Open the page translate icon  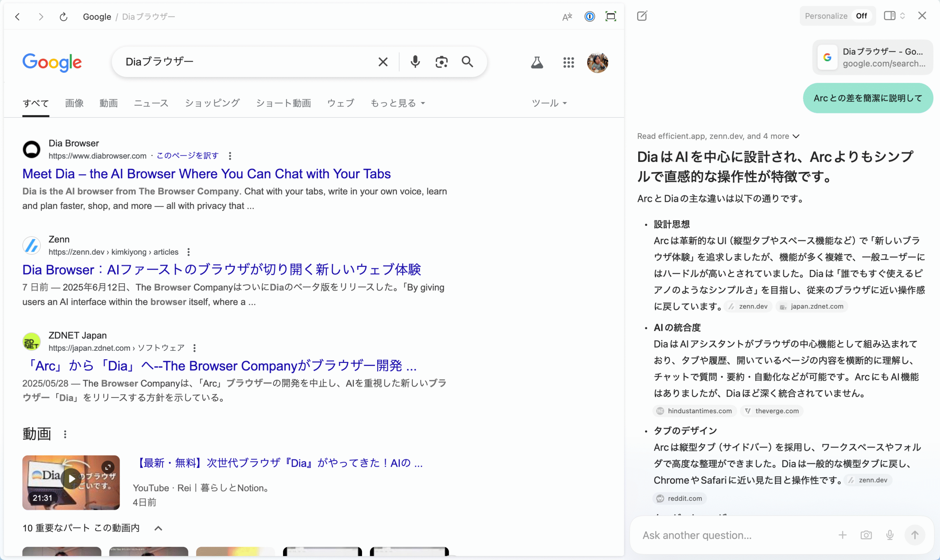click(567, 17)
